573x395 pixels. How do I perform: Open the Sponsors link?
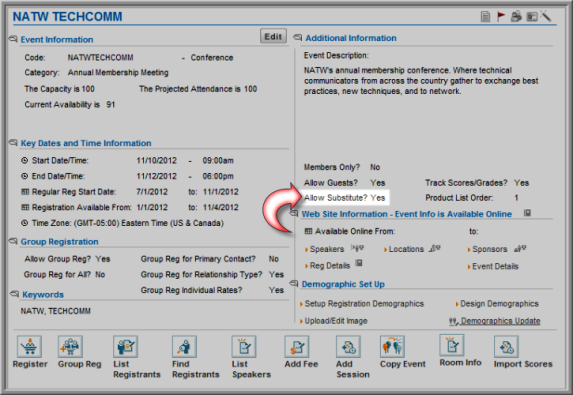pyautogui.click(x=490, y=249)
